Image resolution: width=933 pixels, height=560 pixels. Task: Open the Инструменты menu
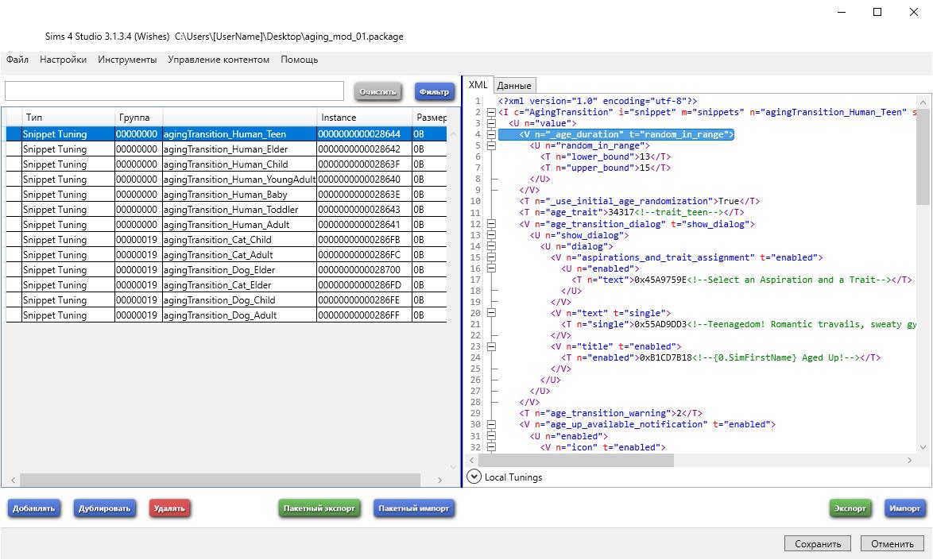[127, 60]
